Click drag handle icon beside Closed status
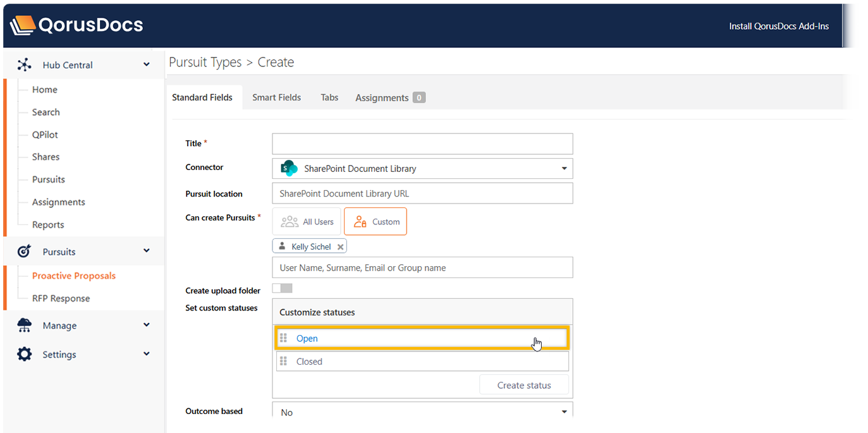 284,362
